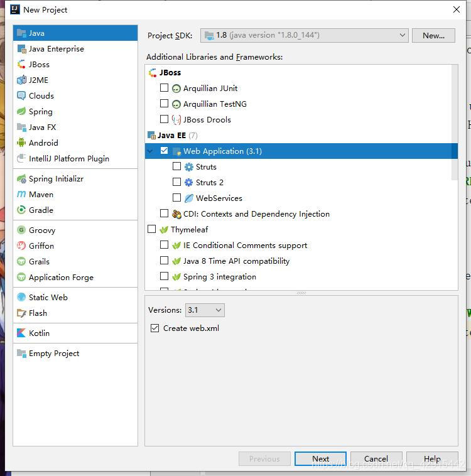471x476 pixels.
Task: Enable IE Conditional Comments support checkbox
Action: click(164, 245)
